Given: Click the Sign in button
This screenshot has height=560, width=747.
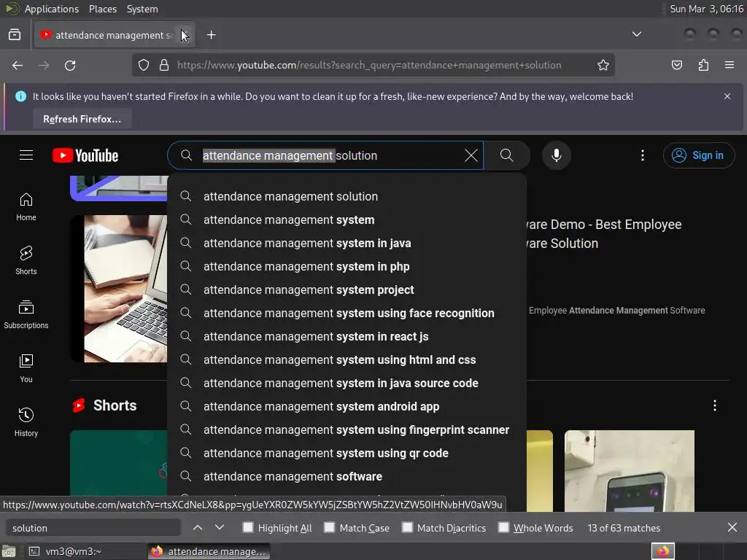Looking at the screenshot, I should (x=698, y=155).
